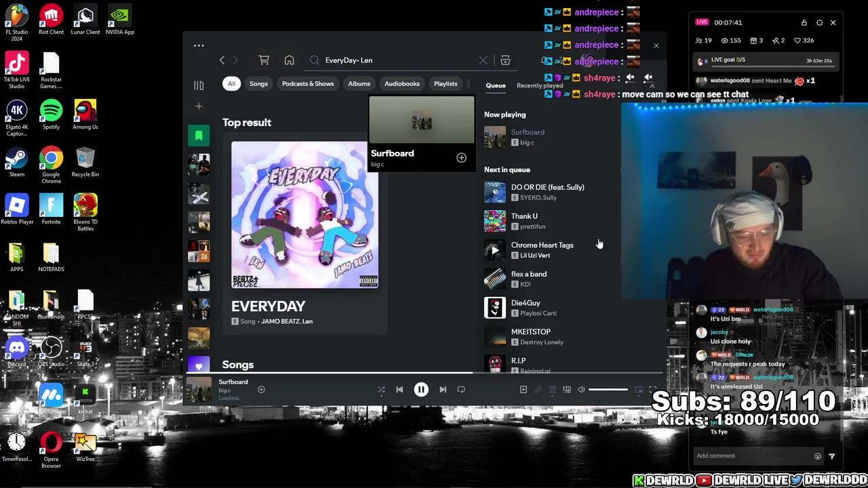Filter results by Podcasts & Shows

[308, 84]
